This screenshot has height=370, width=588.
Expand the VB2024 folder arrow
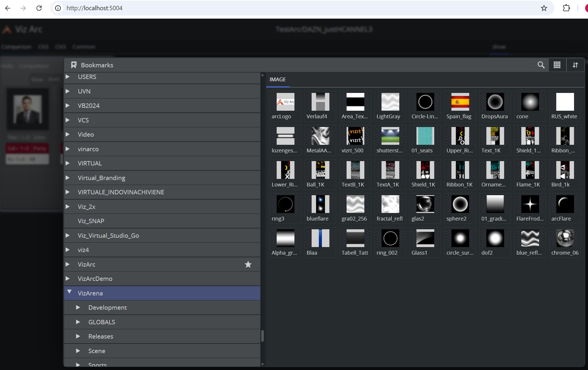coord(68,105)
